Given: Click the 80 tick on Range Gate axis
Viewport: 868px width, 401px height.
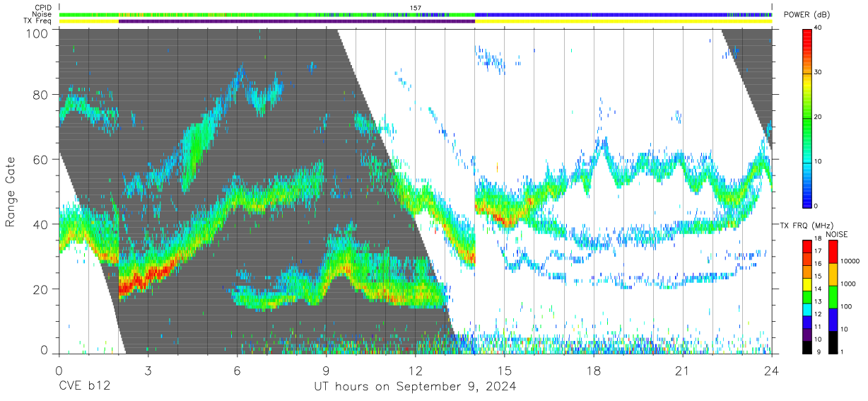Looking at the screenshot, I should click(x=42, y=95).
